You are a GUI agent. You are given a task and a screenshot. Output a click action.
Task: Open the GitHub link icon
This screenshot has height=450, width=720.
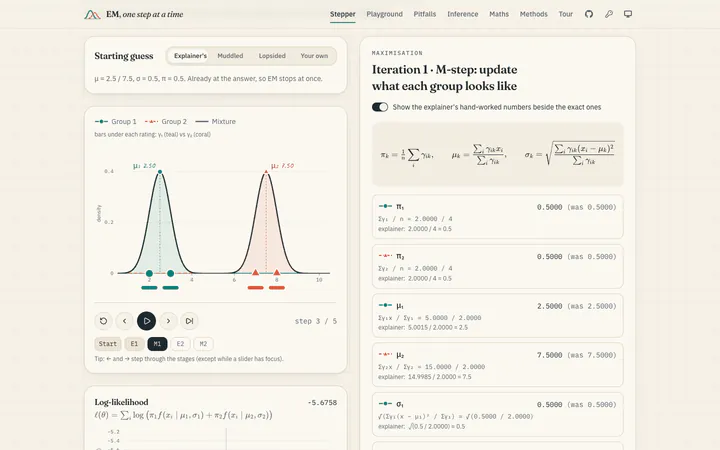point(589,14)
